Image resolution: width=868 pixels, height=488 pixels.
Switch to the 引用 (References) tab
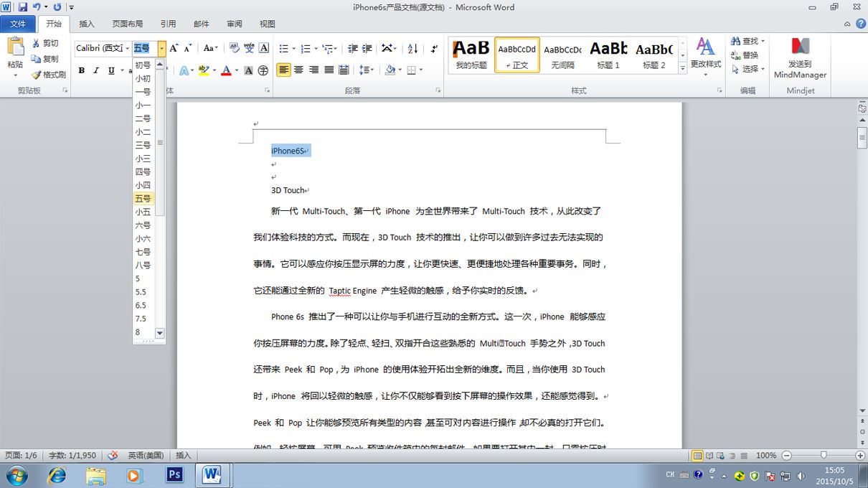(x=168, y=24)
